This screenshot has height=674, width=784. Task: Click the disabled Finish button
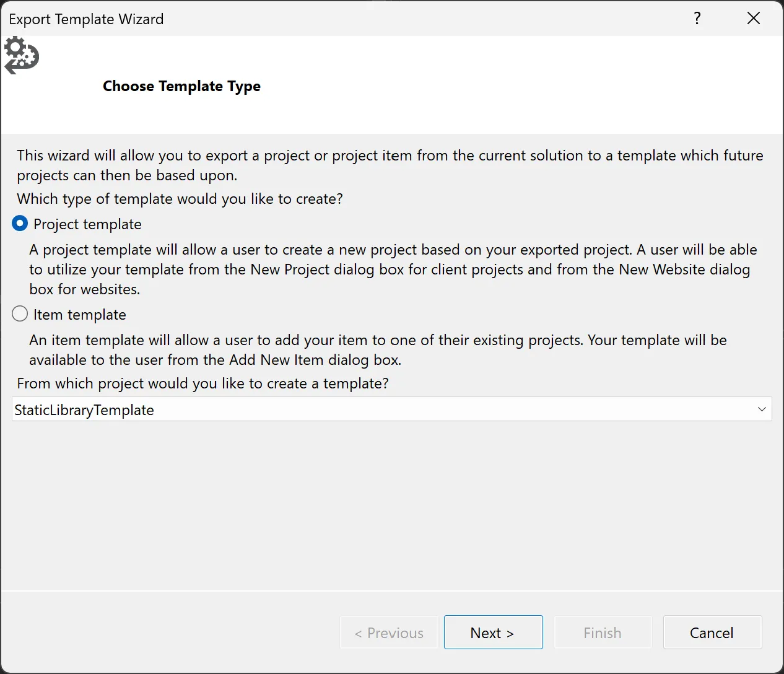pos(603,632)
